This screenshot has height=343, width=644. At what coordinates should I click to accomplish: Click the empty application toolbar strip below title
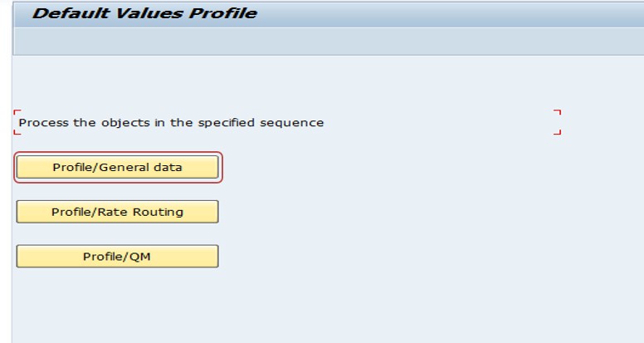click(329, 41)
